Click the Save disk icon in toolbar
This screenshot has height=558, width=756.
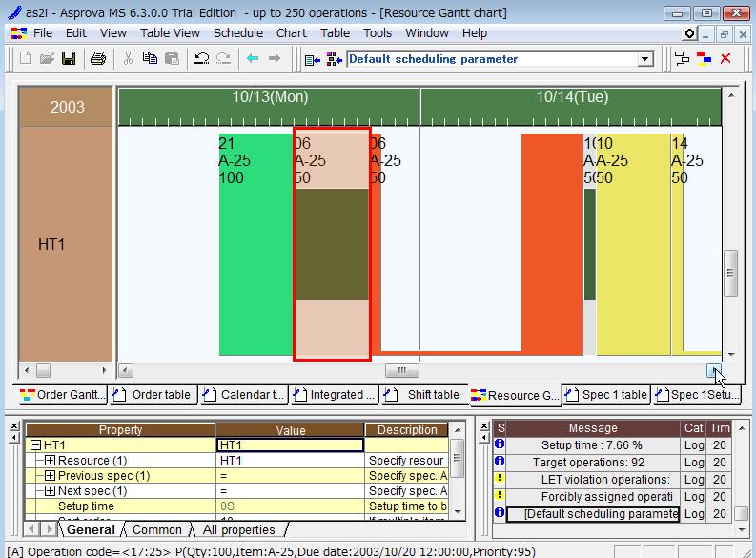click(69, 59)
